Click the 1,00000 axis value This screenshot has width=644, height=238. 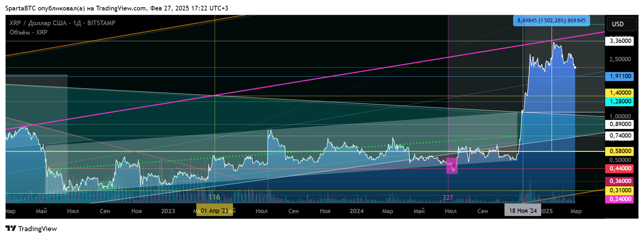tap(620, 116)
